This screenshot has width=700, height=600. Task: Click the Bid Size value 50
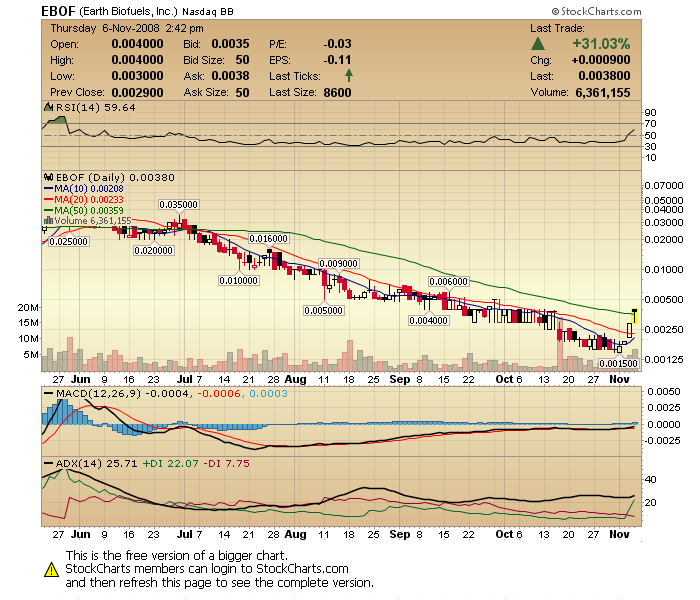click(242, 60)
